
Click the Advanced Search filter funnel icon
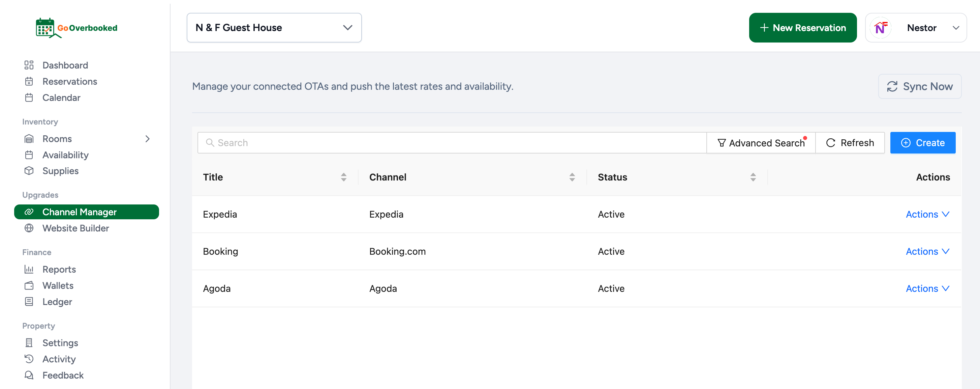(x=721, y=143)
